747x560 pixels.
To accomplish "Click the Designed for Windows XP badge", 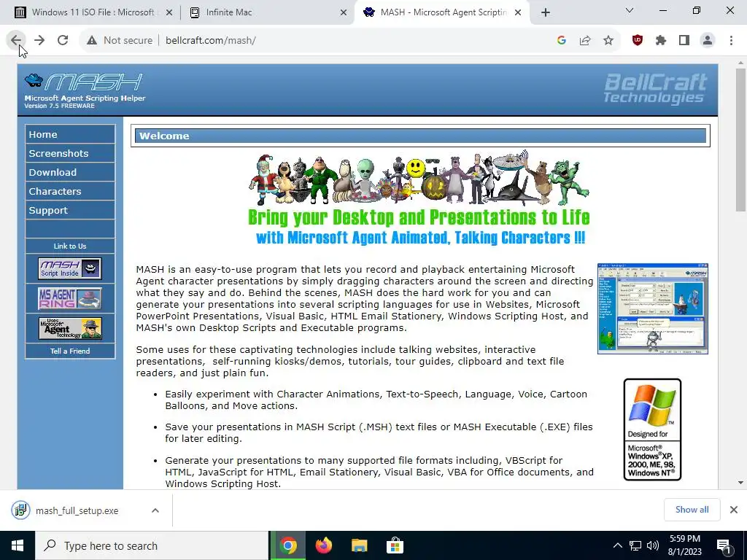I will (x=652, y=429).
